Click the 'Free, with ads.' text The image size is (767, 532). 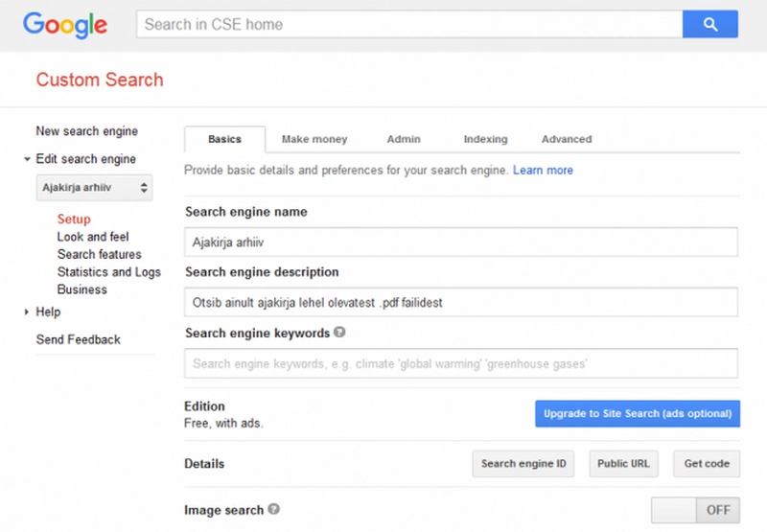tap(223, 423)
